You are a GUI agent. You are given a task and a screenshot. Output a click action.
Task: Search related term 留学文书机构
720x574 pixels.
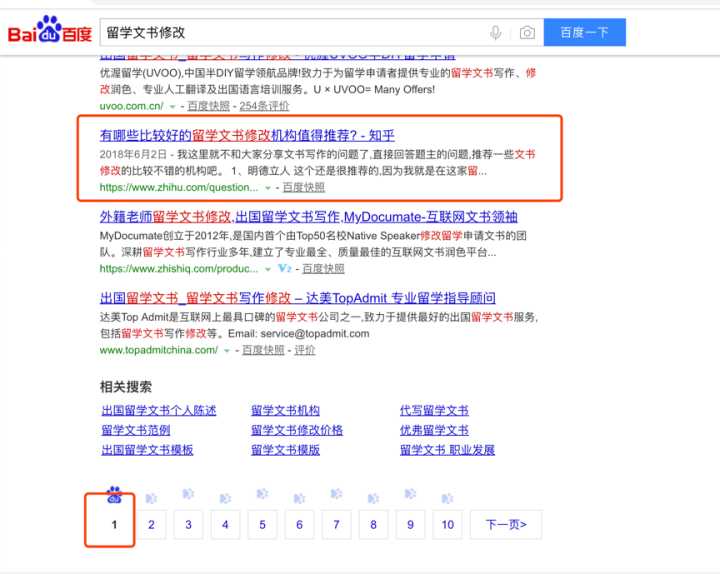[x=285, y=411]
